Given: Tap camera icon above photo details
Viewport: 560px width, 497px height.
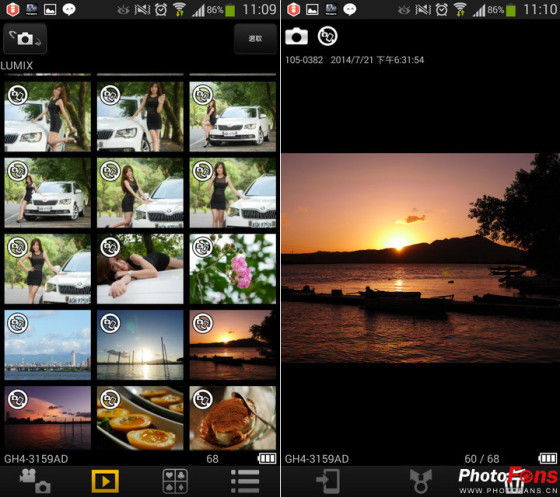Looking at the screenshot, I should tap(296, 36).
